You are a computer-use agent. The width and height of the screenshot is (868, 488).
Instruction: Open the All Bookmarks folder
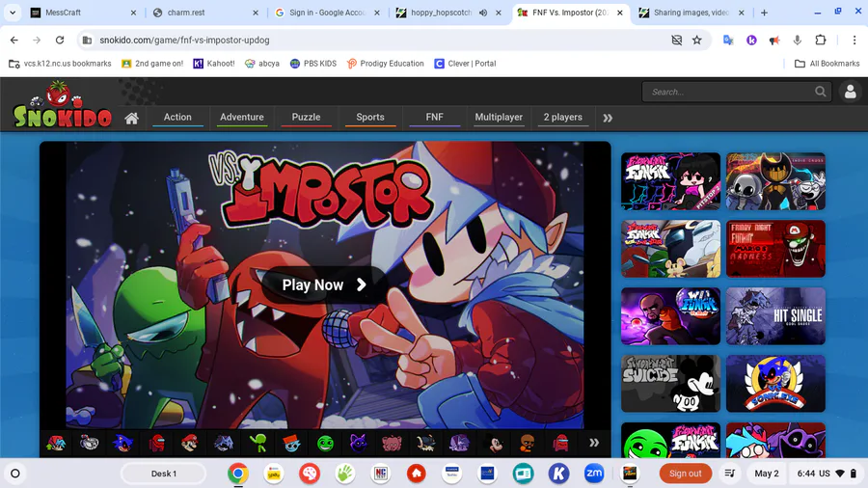(827, 64)
